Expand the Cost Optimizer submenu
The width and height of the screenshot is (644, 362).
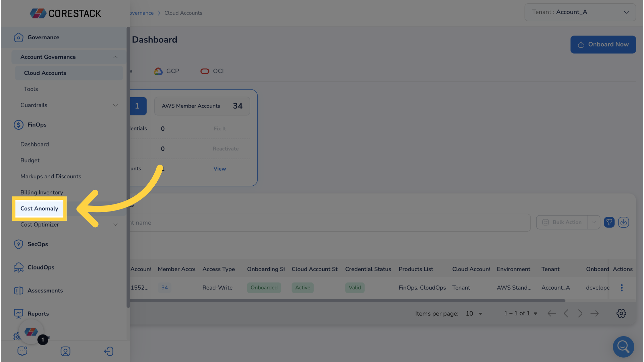115,225
